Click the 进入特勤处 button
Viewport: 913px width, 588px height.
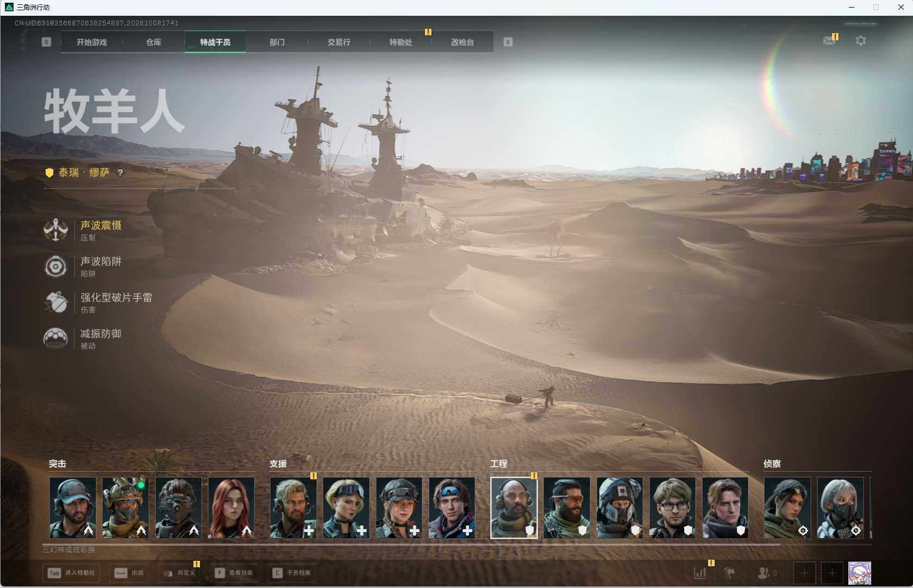point(72,573)
